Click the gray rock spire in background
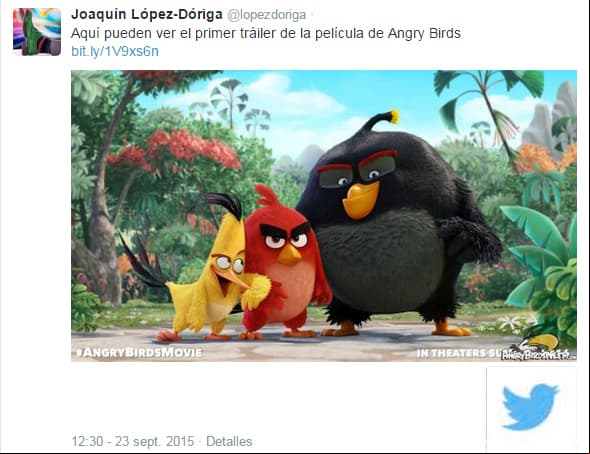Viewport: 590px width, 454px height. pyautogui.click(x=551, y=117)
